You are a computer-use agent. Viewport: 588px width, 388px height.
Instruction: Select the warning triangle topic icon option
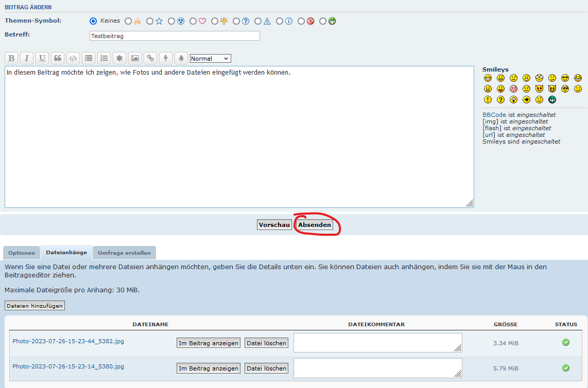[x=258, y=21]
